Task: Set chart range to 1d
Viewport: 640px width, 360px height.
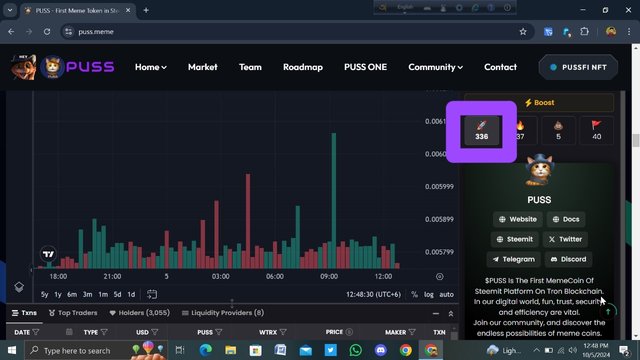Action: point(131,294)
